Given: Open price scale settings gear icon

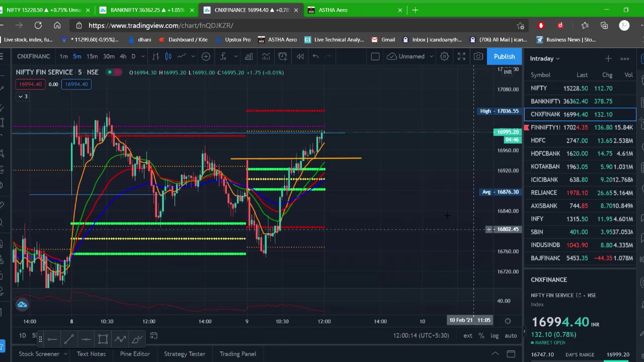Looking at the screenshot, I should [x=508, y=321].
